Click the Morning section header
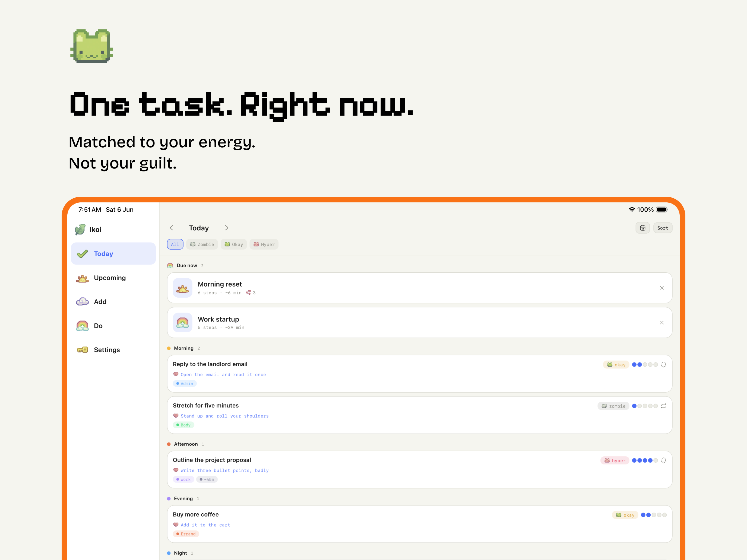This screenshot has height=560, width=747. tap(183, 348)
